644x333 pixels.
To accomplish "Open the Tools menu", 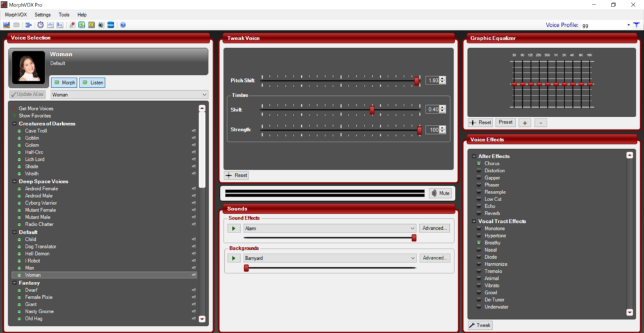I will pos(64,15).
